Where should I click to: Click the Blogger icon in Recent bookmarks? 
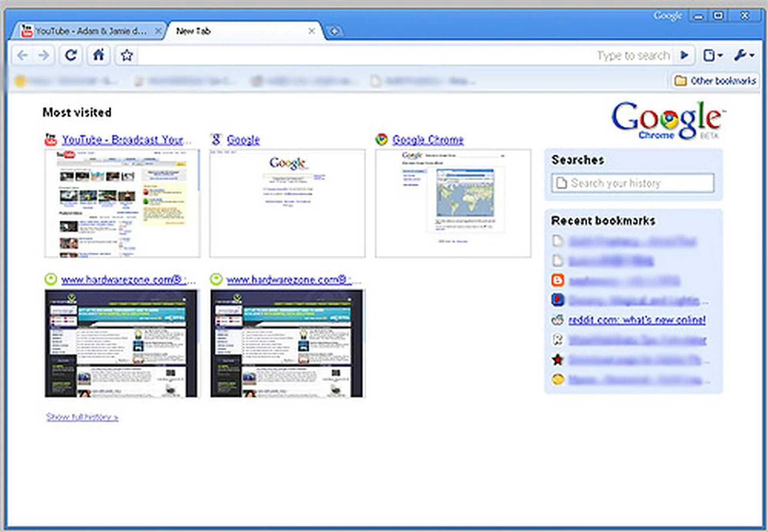pyautogui.click(x=558, y=280)
